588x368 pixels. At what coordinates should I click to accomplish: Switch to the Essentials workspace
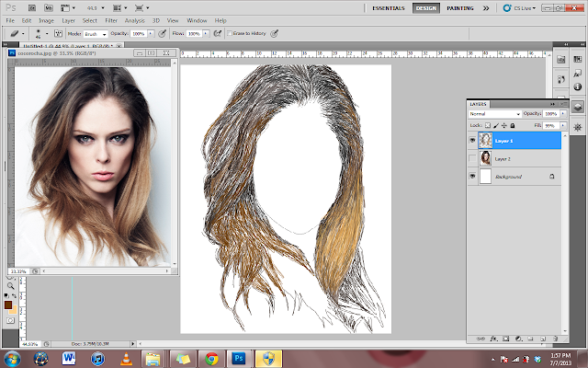point(388,7)
